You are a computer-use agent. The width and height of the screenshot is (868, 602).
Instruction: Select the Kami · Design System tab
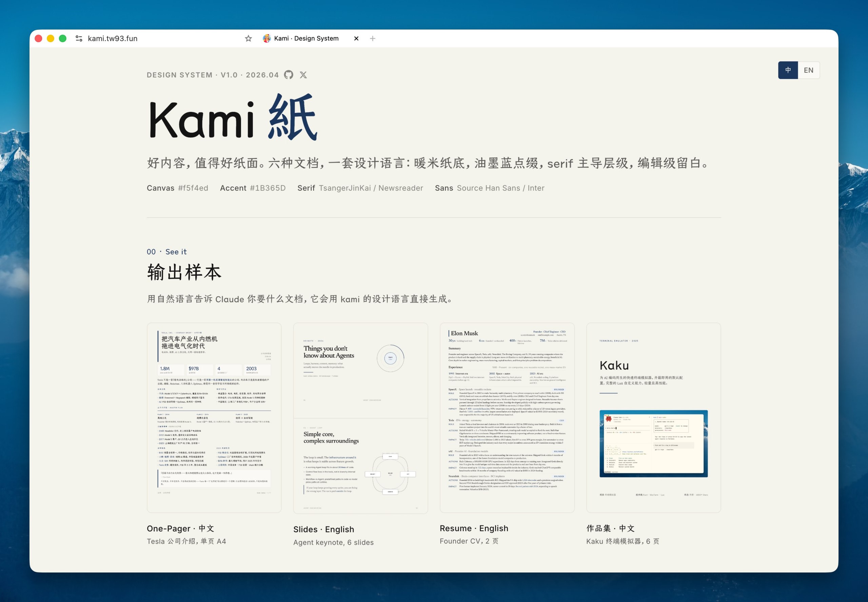[x=306, y=38]
